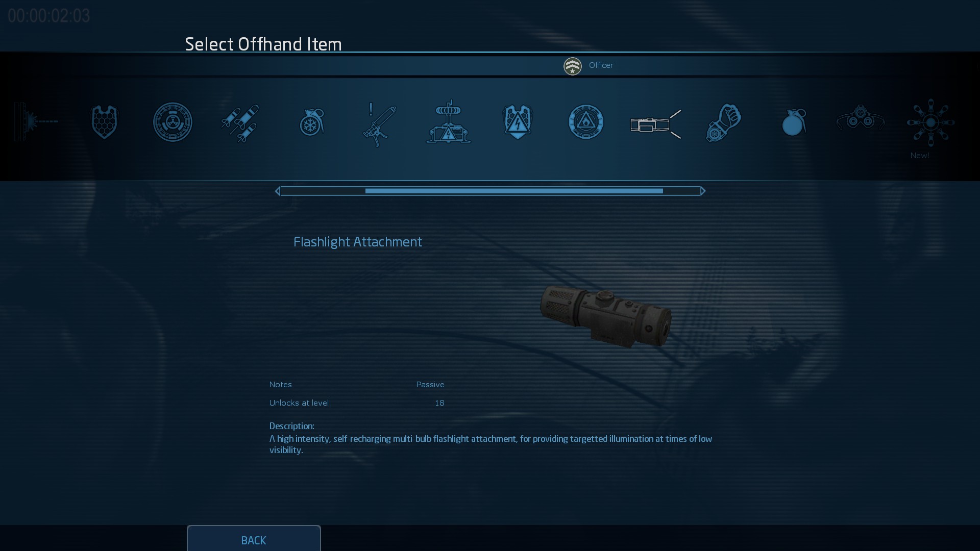This screenshot has height=551, width=980.
Task: Choose the triple rockets offhand item
Action: click(x=240, y=123)
